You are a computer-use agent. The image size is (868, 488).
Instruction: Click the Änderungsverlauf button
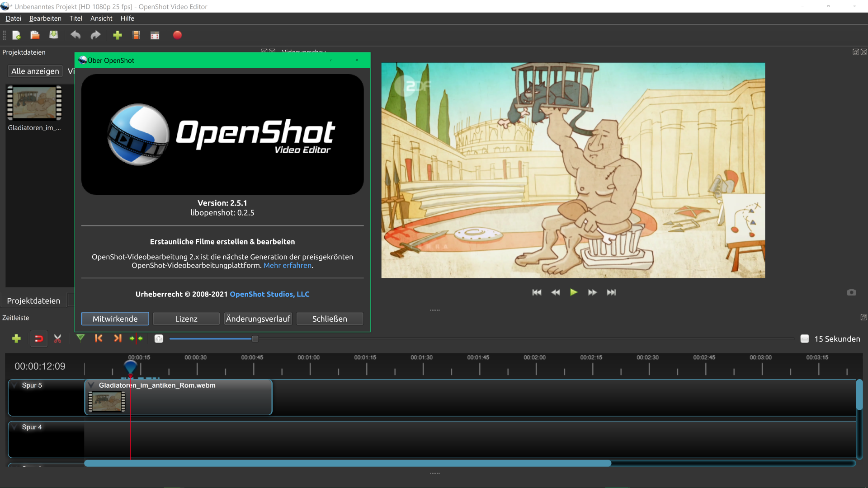(x=258, y=319)
